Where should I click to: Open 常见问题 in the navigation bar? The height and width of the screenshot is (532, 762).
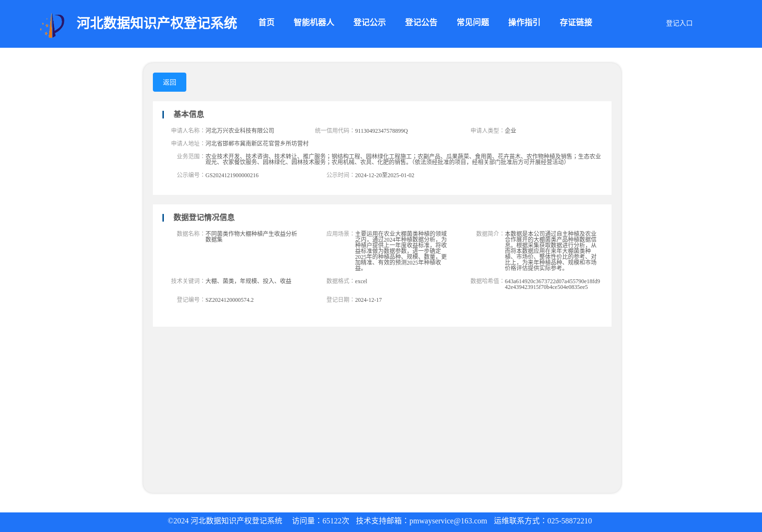pyautogui.click(x=472, y=22)
